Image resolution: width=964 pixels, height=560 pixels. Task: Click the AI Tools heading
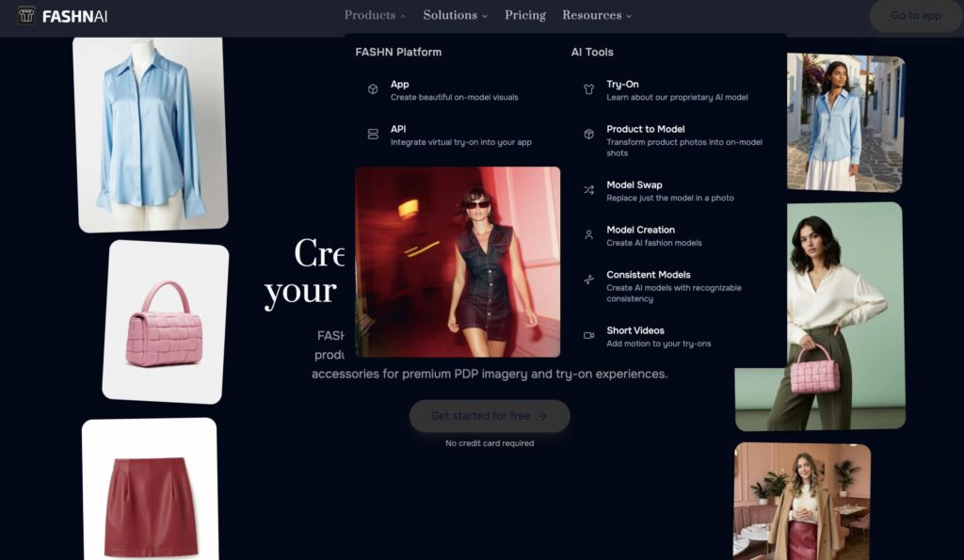592,53
